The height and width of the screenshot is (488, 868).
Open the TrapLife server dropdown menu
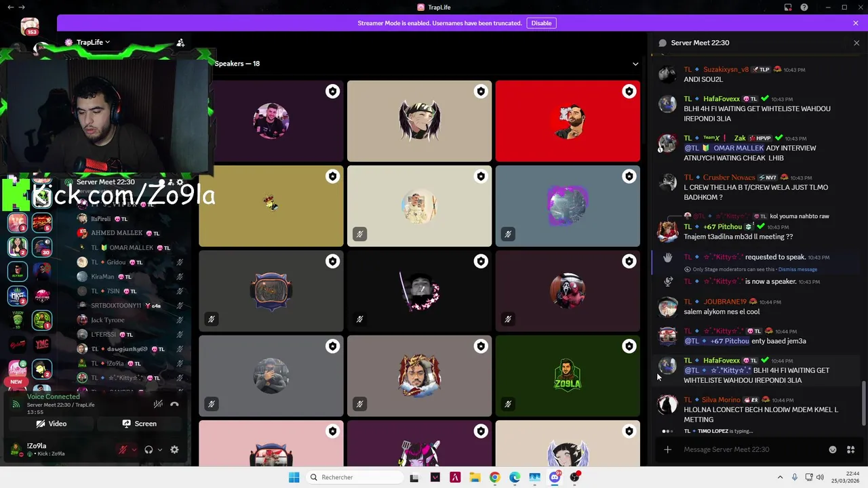[x=93, y=42]
